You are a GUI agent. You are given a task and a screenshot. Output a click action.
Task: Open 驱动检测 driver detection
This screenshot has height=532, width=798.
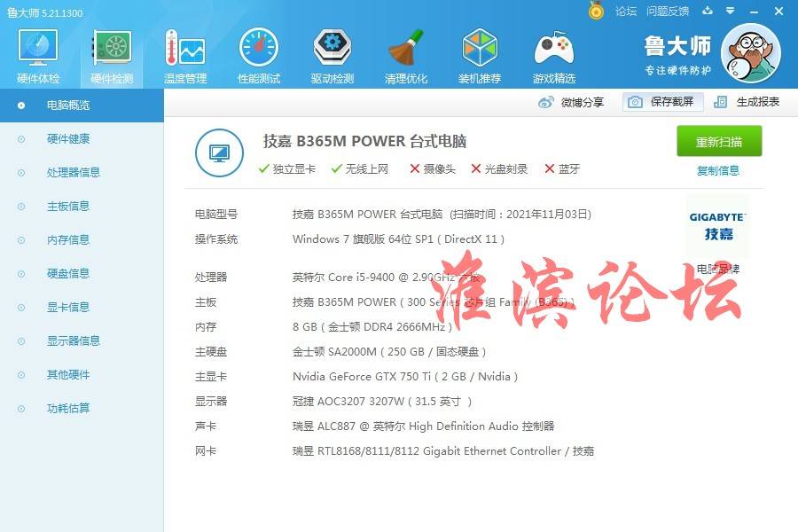[332, 57]
